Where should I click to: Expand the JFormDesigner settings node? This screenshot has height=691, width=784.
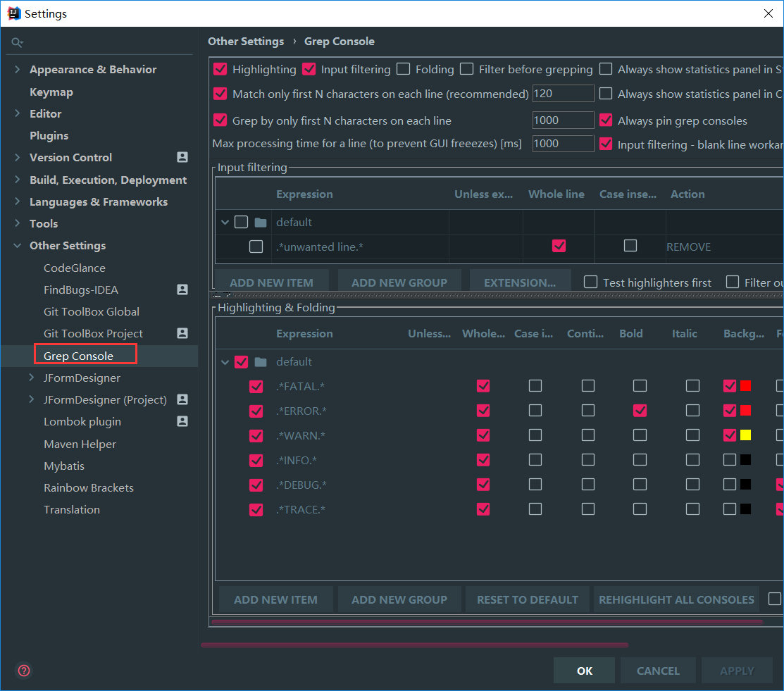click(32, 378)
